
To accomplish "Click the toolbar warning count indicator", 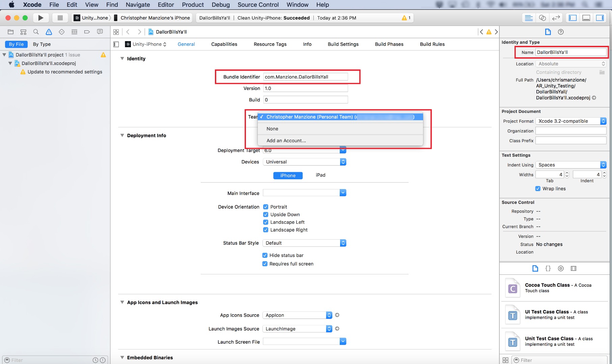I will (406, 18).
